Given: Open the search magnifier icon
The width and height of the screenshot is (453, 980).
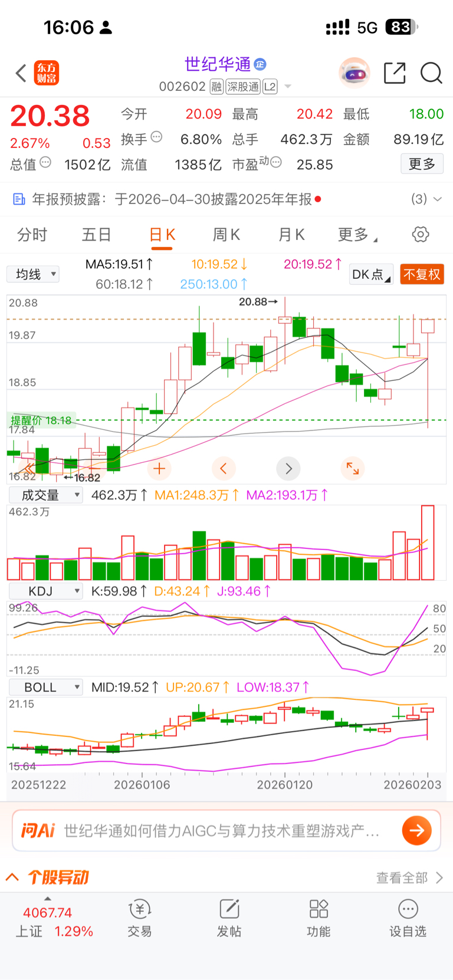Looking at the screenshot, I should point(431,73).
